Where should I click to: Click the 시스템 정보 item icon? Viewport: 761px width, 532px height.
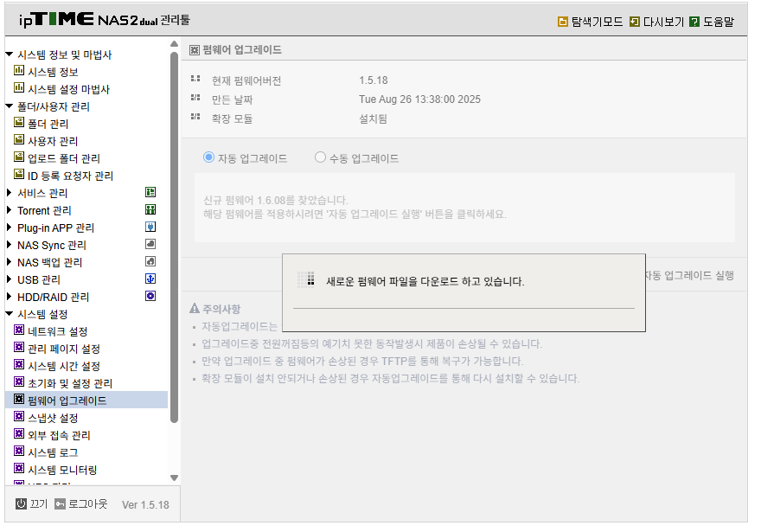[19, 70]
